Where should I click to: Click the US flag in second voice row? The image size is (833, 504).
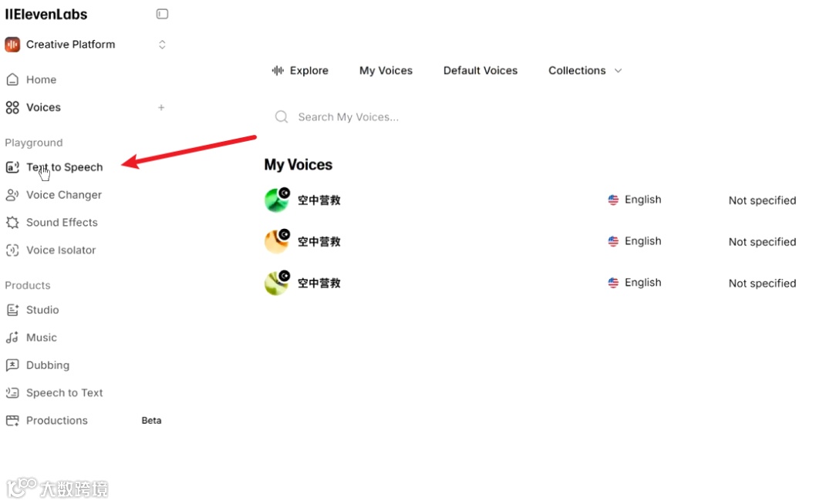(614, 241)
